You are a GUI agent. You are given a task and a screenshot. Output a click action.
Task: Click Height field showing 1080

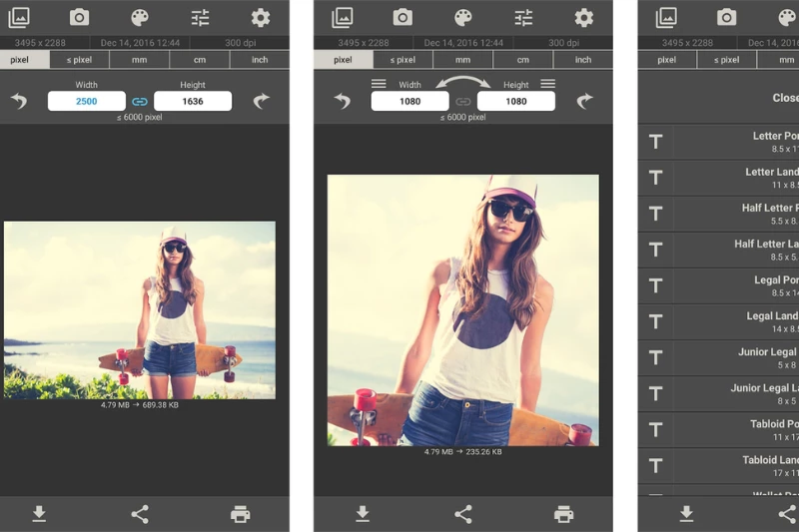[516, 101]
